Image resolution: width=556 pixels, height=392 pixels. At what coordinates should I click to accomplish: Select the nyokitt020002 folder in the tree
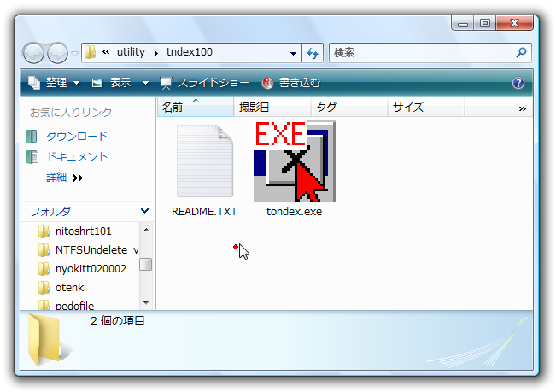(91, 269)
